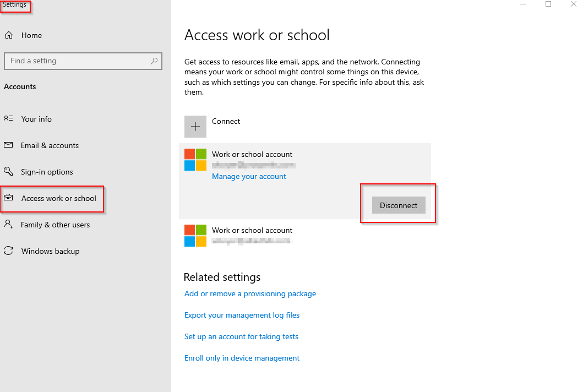Open Add or remove a provisioning package
This screenshot has width=583, height=392.
250,294
